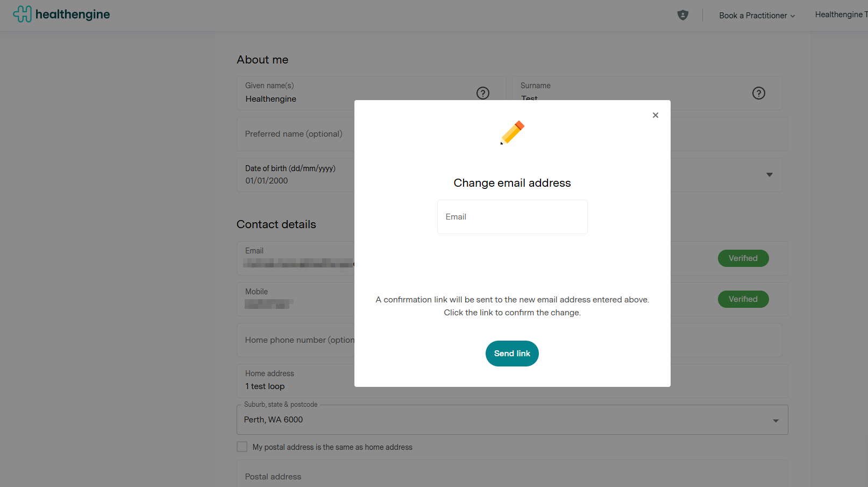Image resolution: width=868 pixels, height=487 pixels.
Task: Expand the dropdown right of Date of birth
Action: coord(769,175)
